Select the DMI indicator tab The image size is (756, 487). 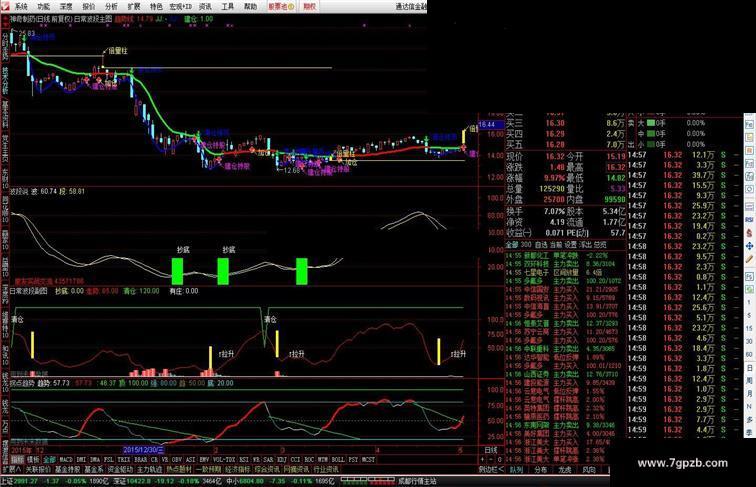point(81,460)
